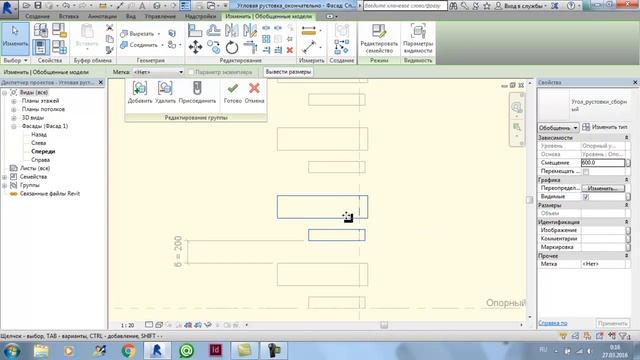Open Chrome from the taskbar

point(129,351)
